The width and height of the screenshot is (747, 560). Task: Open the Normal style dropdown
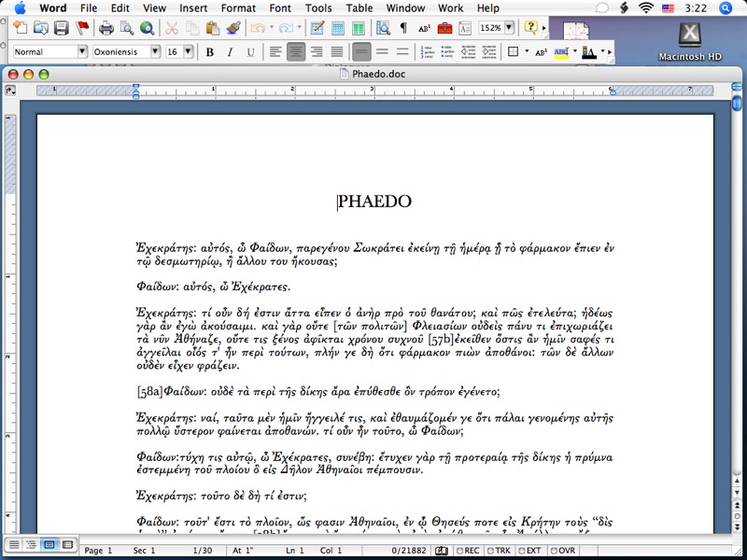point(82,52)
